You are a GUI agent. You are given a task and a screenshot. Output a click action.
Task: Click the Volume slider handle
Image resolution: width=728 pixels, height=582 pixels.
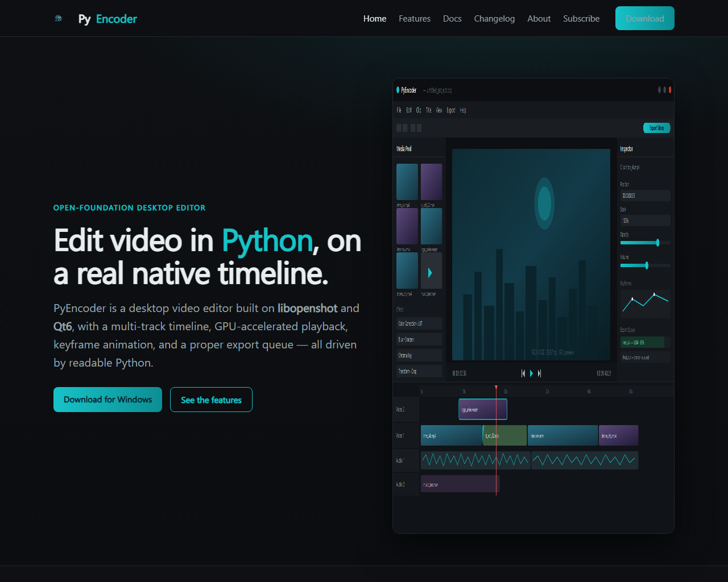pyautogui.click(x=647, y=265)
